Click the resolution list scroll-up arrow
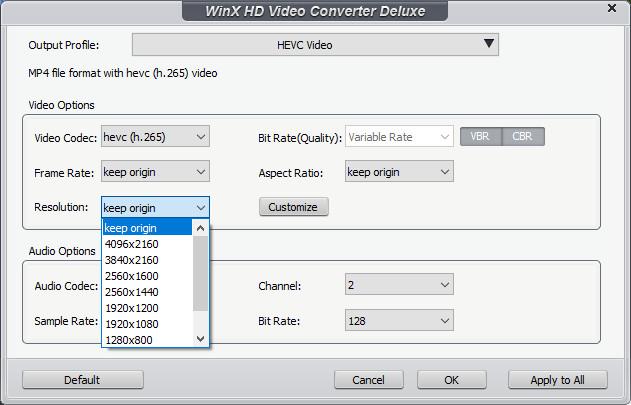 point(200,228)
